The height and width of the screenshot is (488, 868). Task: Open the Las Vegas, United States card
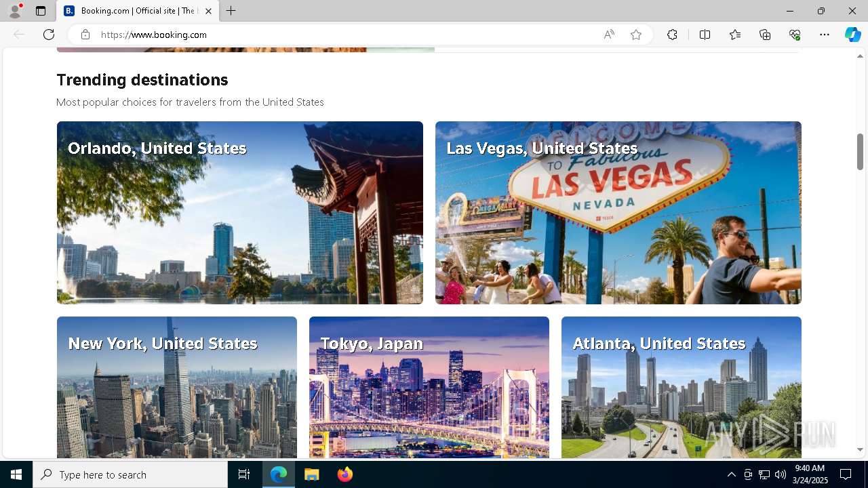pyautogui.click(x=618, y=213)
